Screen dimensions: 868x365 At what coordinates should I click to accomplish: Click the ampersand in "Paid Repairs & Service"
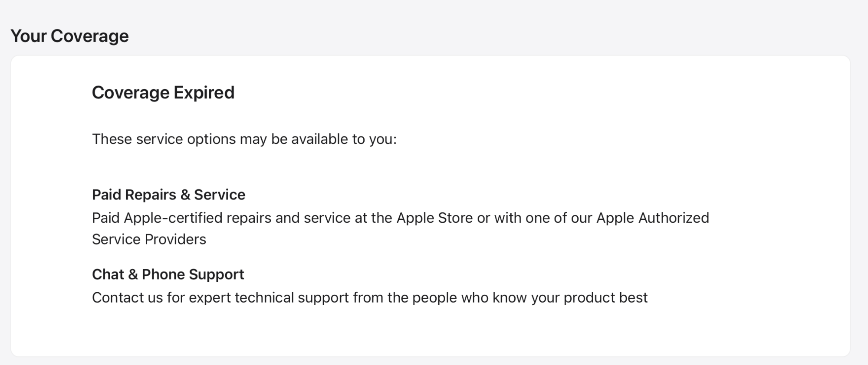(x=185, y=195)
